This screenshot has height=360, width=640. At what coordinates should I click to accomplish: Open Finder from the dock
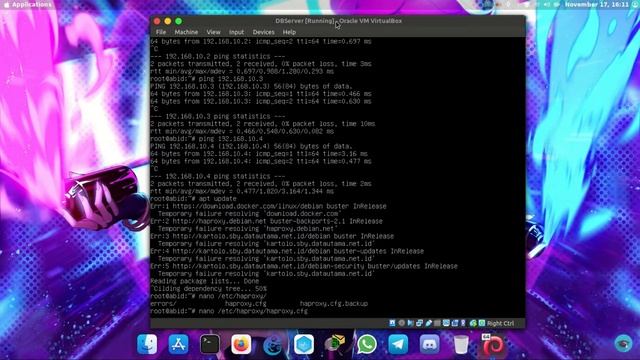click(147, 344)
